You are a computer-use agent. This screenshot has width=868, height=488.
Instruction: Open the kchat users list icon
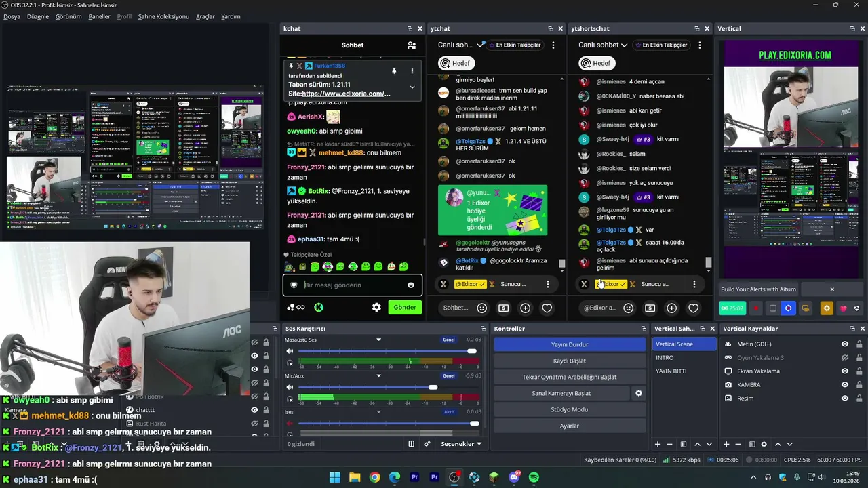click(412, 45)
